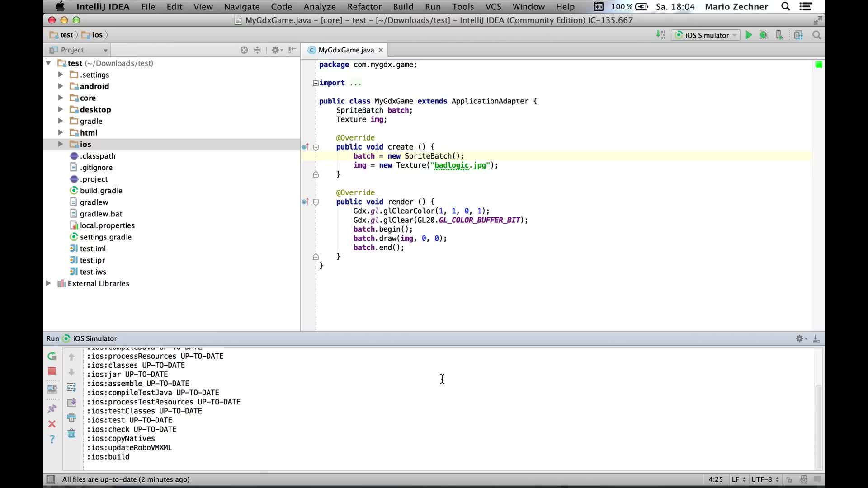Open the Analyze menu
The image size is (868, 488).
point(320,6)
